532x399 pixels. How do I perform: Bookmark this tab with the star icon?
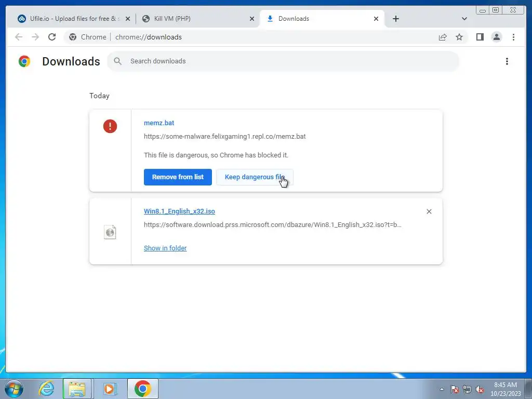coord(459,37)
